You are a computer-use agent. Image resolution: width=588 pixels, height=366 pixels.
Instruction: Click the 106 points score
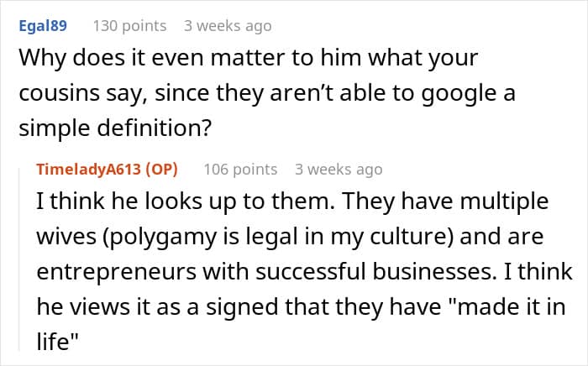pos(240,170)
